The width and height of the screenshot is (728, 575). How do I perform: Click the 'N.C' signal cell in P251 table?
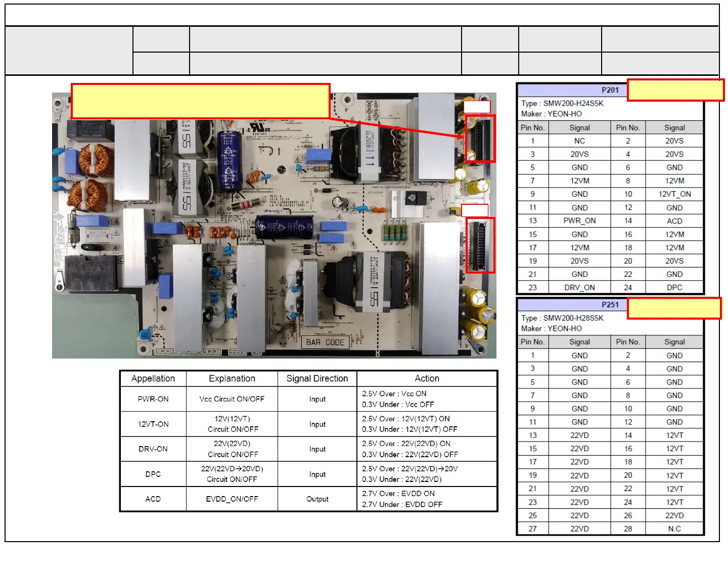[674, 528]
